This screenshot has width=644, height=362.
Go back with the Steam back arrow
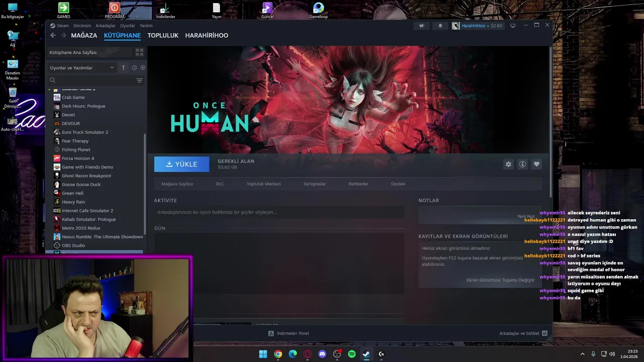pyautogui.click(x=53, y=35)
